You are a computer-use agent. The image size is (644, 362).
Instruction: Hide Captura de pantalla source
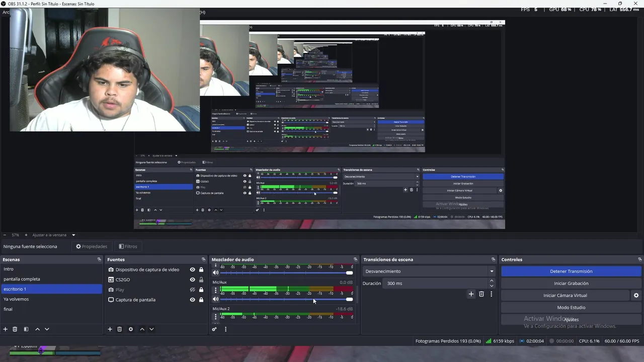point(192,300)
